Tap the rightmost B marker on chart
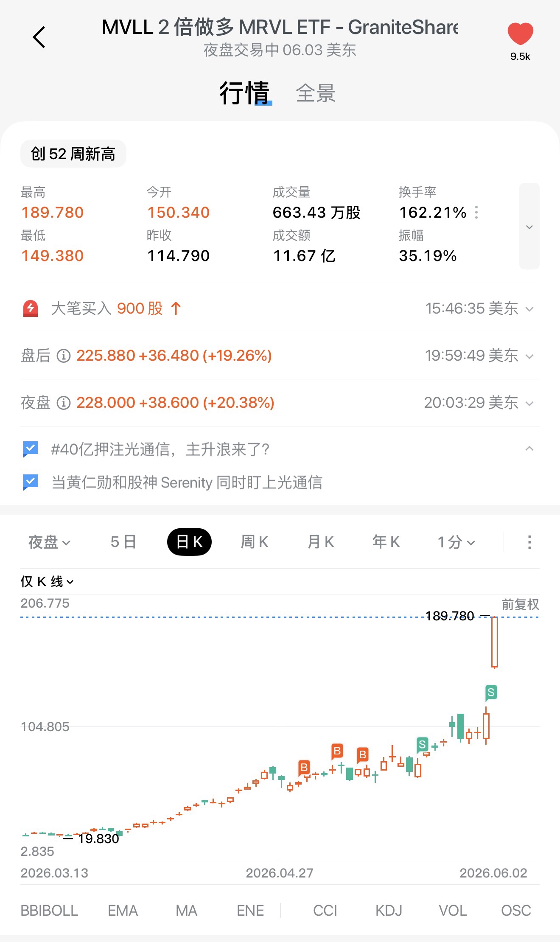The height and width of the screenshot is (942, 560). (x=362, y=755)
